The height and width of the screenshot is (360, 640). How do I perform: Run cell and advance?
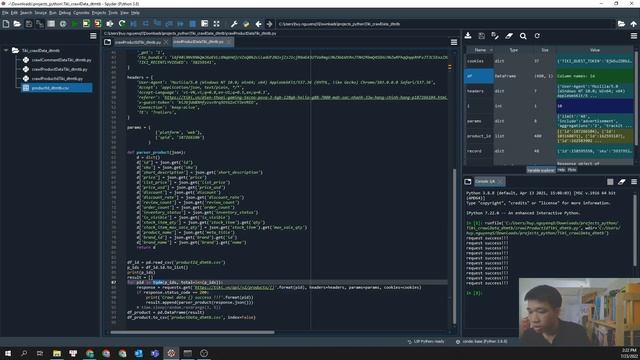tap(98, 24)
